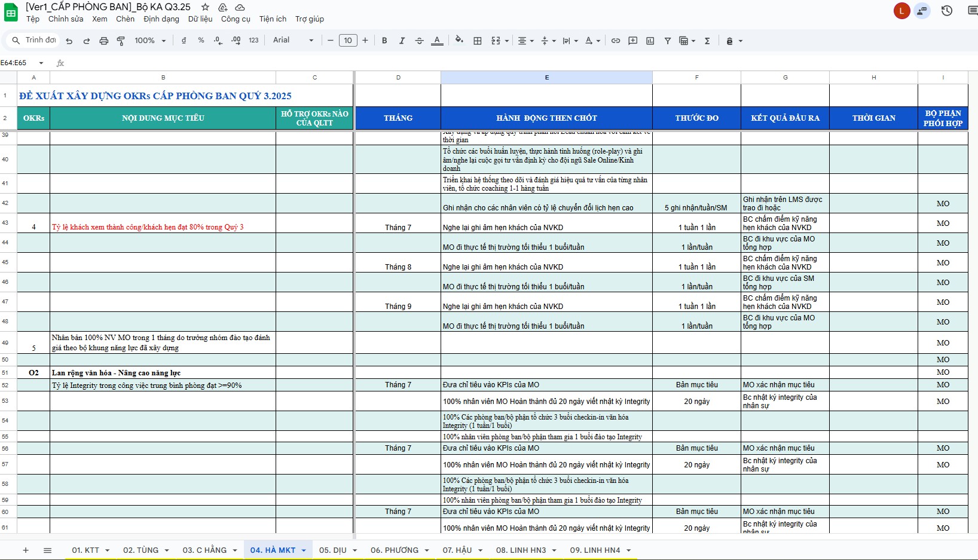Open the Định dạng menu

pyautogui.click(x=161, y=19)
